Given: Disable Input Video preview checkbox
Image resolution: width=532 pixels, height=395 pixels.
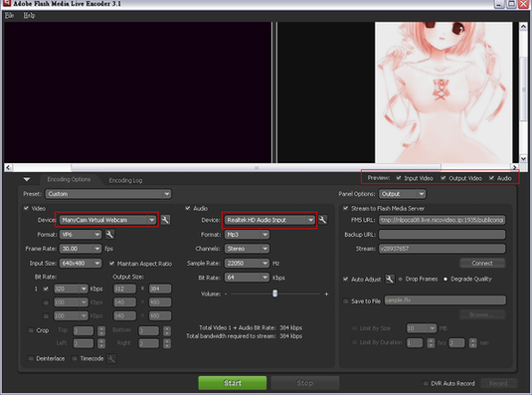Looking at the screenshot, I should [399, 178].
